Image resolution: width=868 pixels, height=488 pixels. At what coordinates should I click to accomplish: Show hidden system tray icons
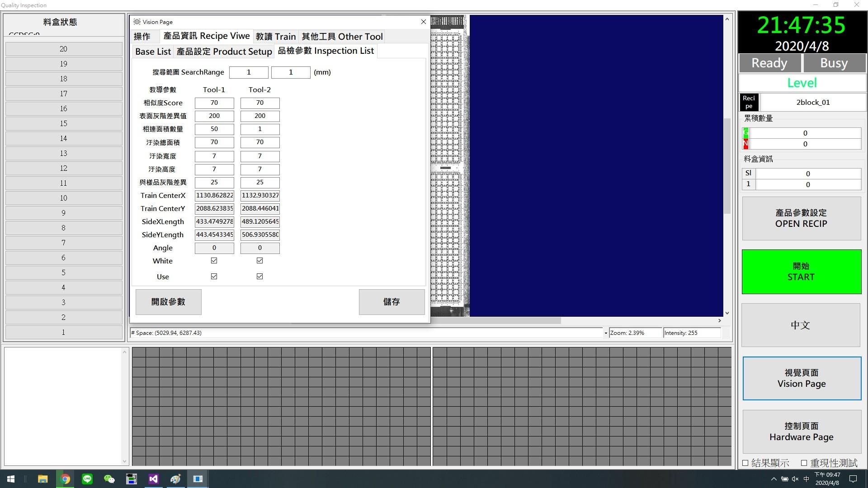(x=774, y=479)
